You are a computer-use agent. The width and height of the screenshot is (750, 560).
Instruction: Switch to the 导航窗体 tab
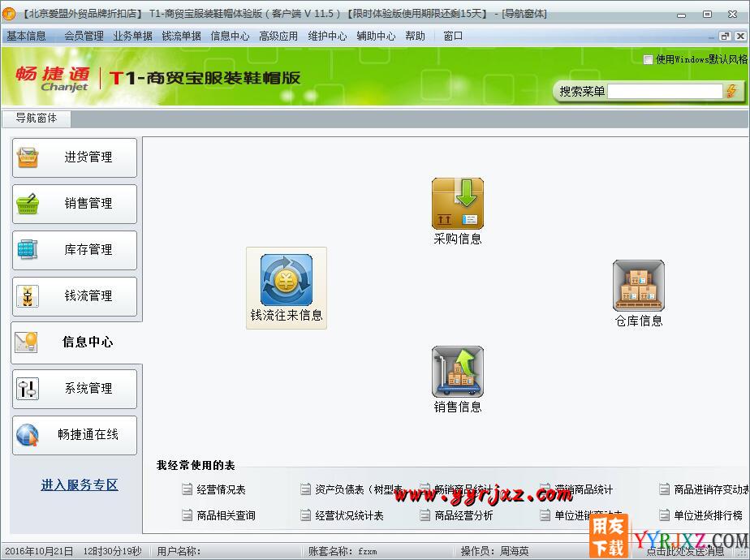coord(37,118)
